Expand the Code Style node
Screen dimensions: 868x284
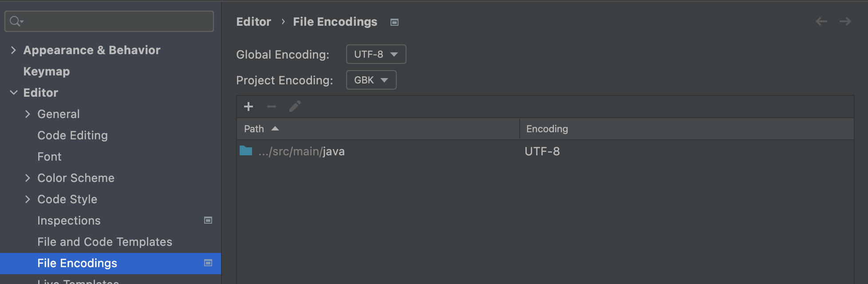click(x=28, y=199)
